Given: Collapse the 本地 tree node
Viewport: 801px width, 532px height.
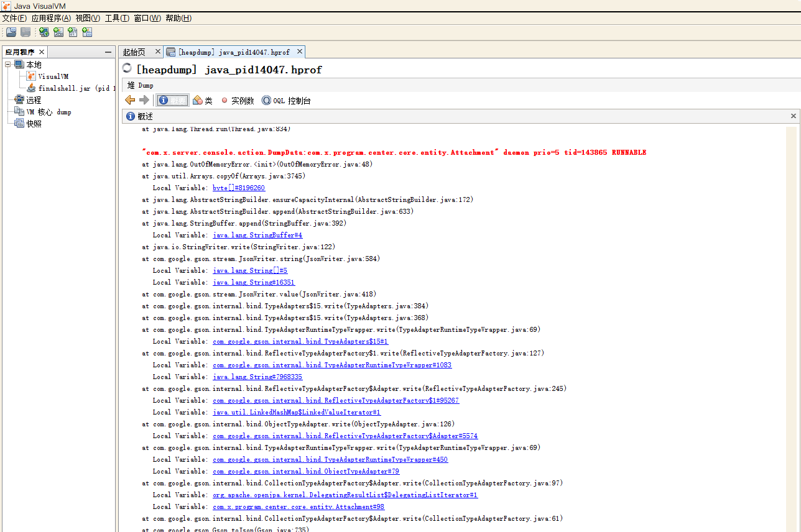Looking at the screenshot, I should [8, 65].
